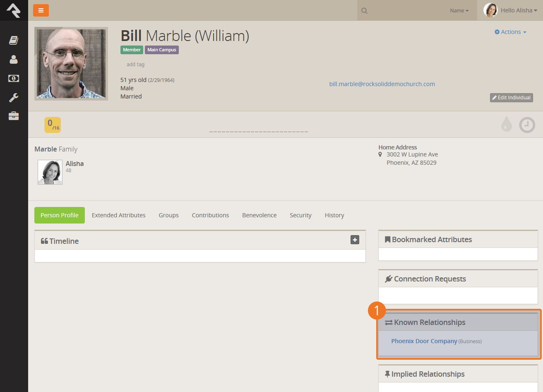Click the water drop badge icon
The image size is (543, 392).
(506, 124)
